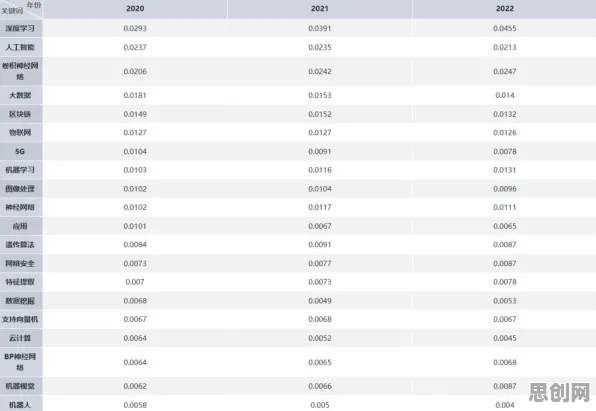Select the 2020 column header

click(x=135, y=9)
